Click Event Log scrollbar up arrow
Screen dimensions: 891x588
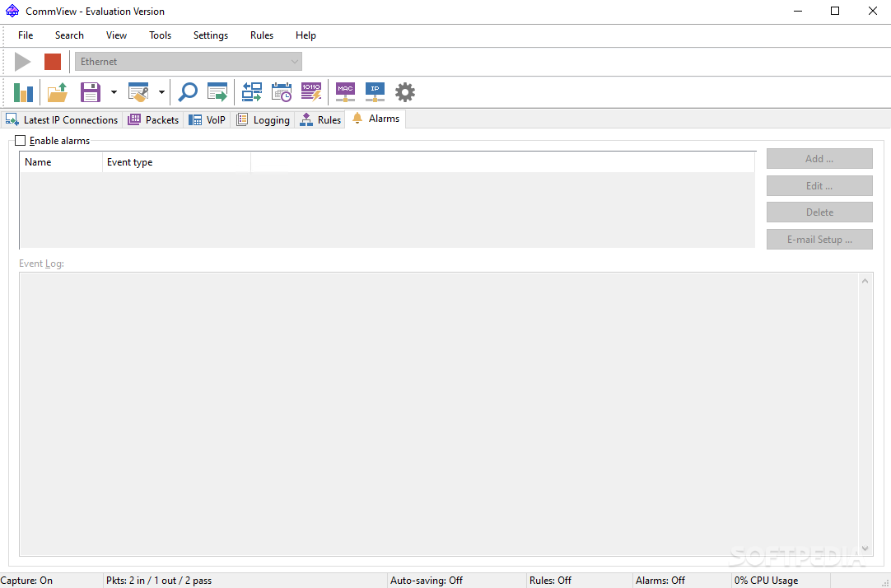[x=865, y=281]
